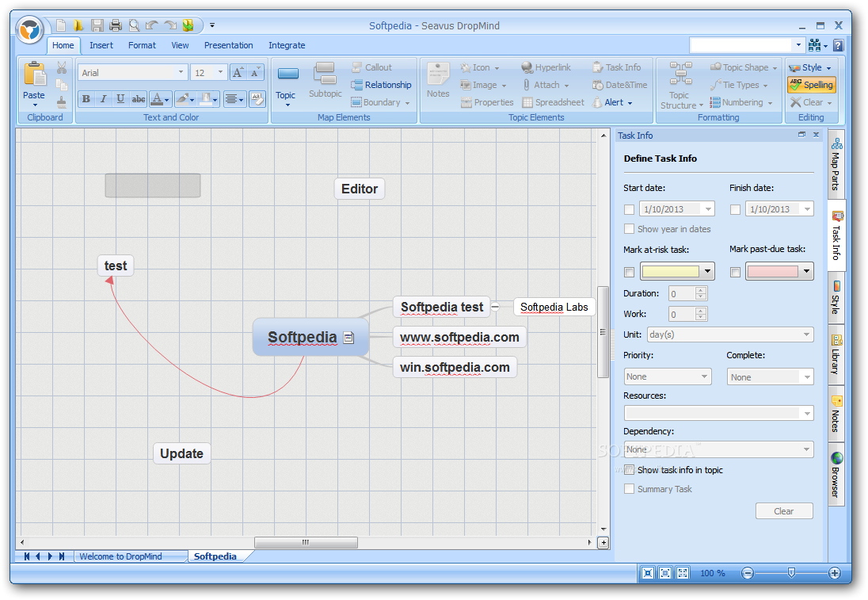Click the Duration value field
Screen dimensions: 868x600
681,293
